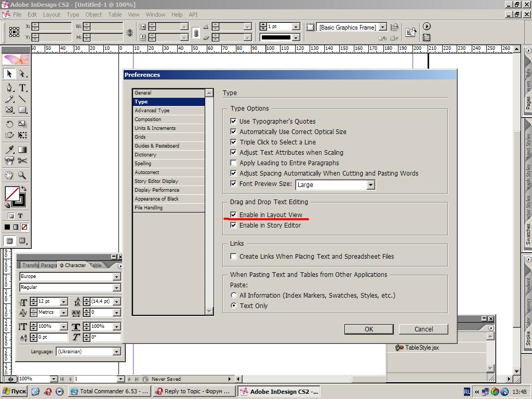
Task: Open the Ukrainian language dropdown
Action: coord(117,352)
